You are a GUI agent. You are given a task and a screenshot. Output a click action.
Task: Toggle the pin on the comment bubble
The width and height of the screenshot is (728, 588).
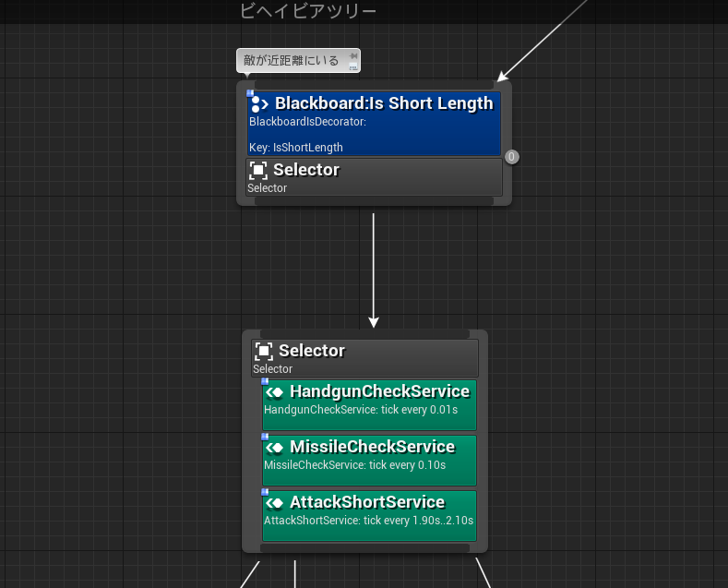(353, 55)
